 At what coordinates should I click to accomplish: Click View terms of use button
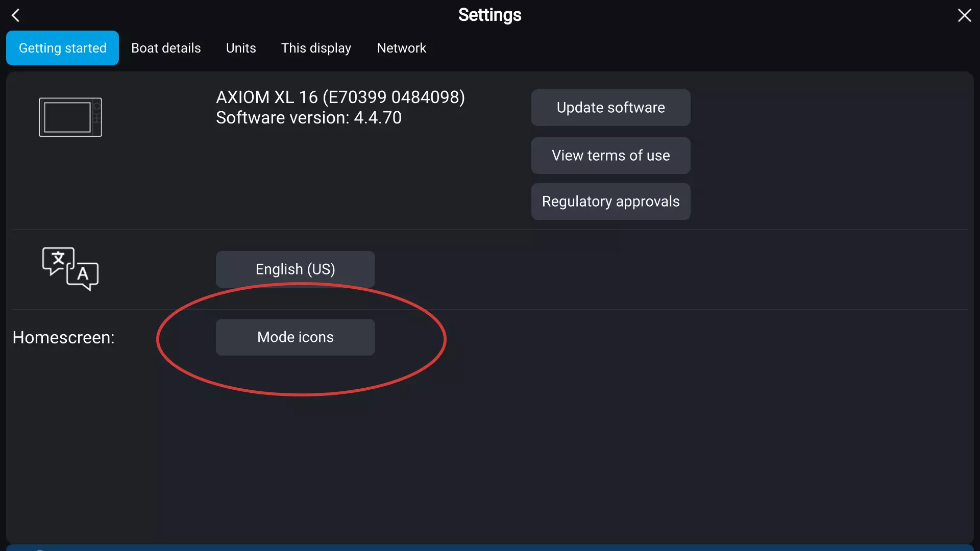pyautogui.click(x=611, y=156)
